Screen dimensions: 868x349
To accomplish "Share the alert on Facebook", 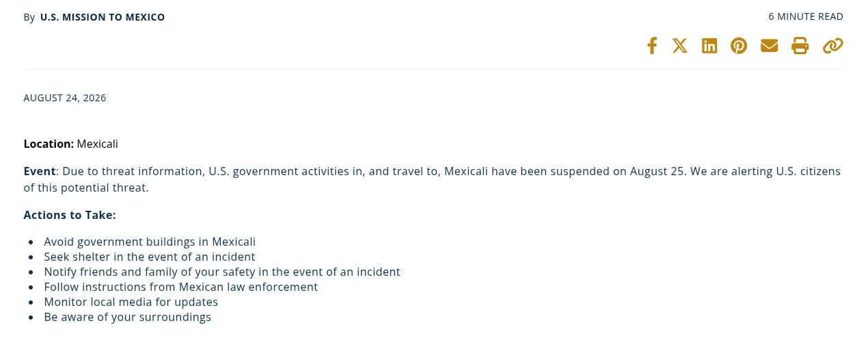I will [x=652, y=46].
